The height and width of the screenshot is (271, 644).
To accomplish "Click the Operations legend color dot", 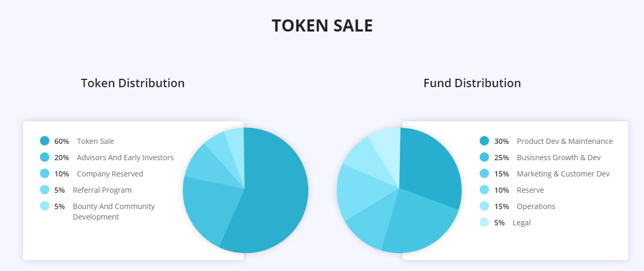I will (484, 206).
